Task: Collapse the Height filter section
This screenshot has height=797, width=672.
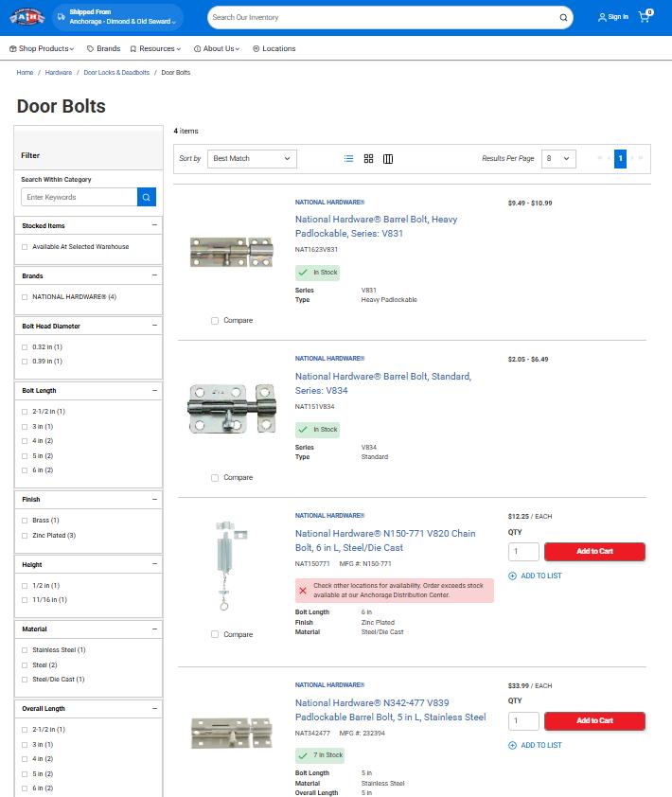Action: (154, 564)
